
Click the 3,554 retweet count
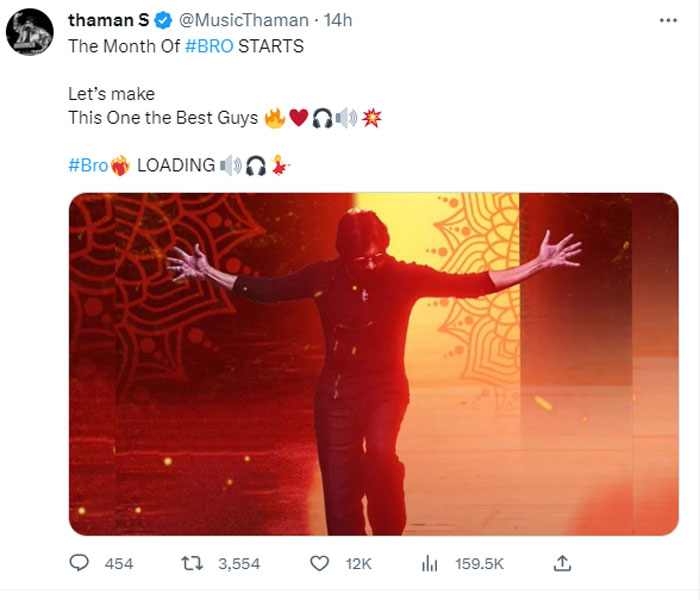(239, 564)
